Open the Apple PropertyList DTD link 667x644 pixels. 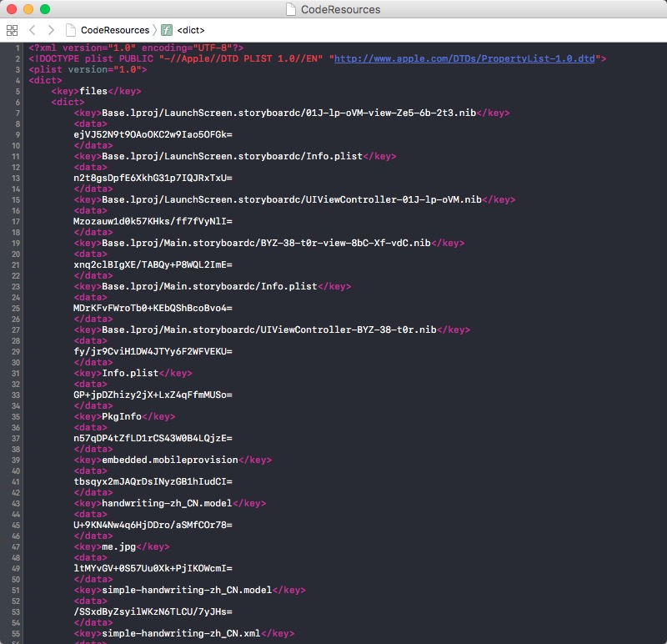tap(466, 58)
